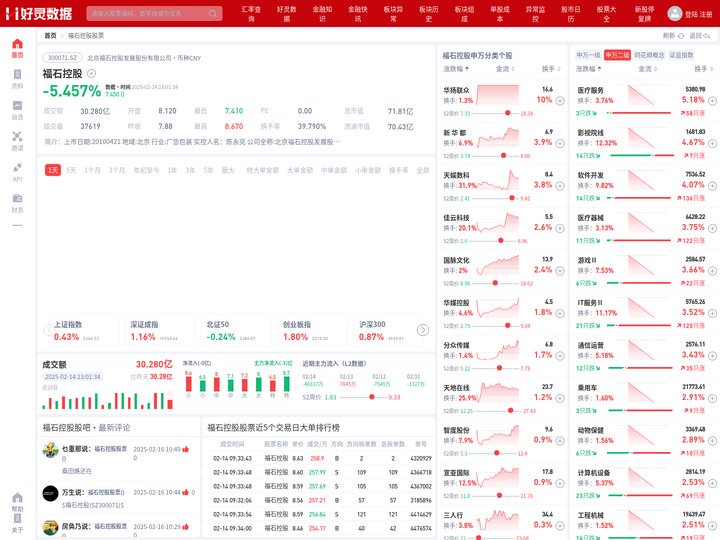
Task: Add 华扬联众 with its plus icon
Action: (x=560, y=101)
